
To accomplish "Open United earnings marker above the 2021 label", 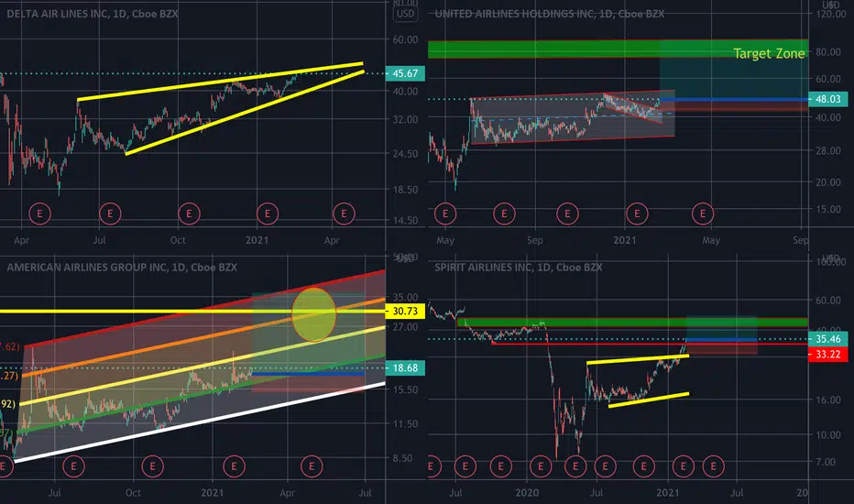I will tap(637, 214).
